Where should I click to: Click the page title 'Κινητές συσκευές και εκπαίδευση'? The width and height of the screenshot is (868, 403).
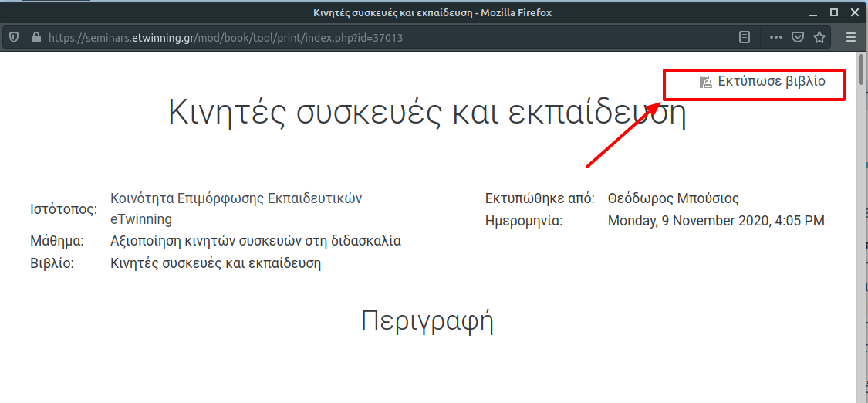427,113
